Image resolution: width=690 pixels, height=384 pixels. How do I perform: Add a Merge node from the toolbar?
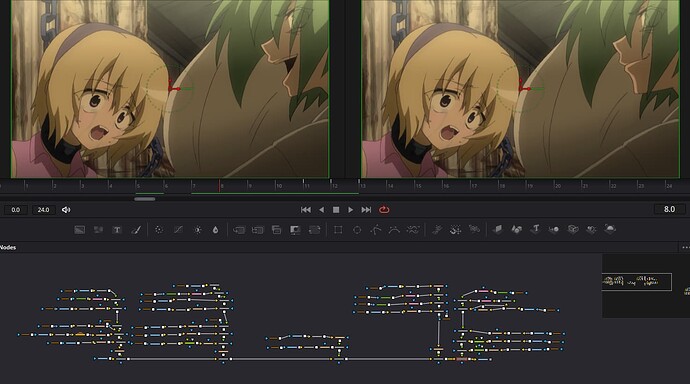239,230
